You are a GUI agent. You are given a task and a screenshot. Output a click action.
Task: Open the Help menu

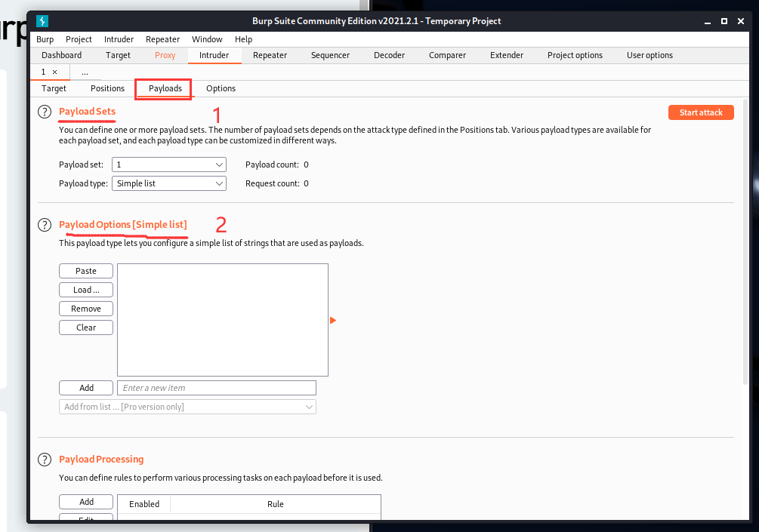[x=243, y=39]
